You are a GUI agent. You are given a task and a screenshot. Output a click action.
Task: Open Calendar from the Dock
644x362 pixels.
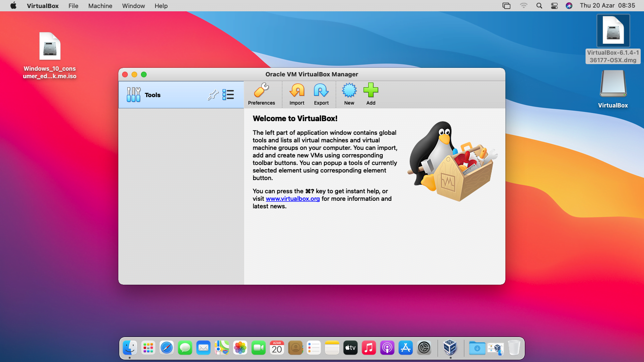point(277,348)
